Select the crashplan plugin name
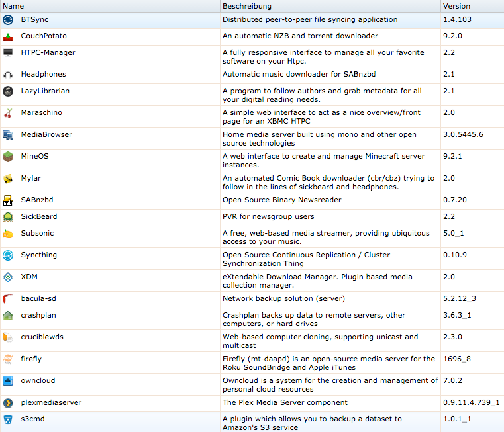 [38, 316]
